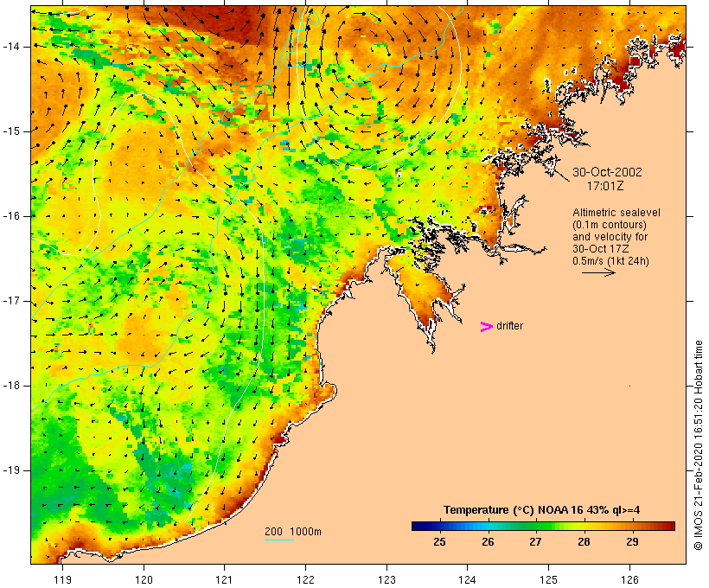Click the velocity scale reference arrow
Image resolution: width=709 pixels, height=588 pixels.
click(598, 272)
